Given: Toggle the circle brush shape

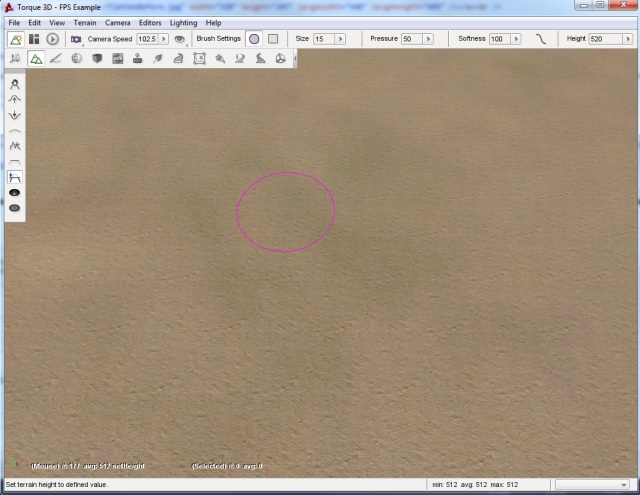Looking at the screenshot, I should click(254, 39).
